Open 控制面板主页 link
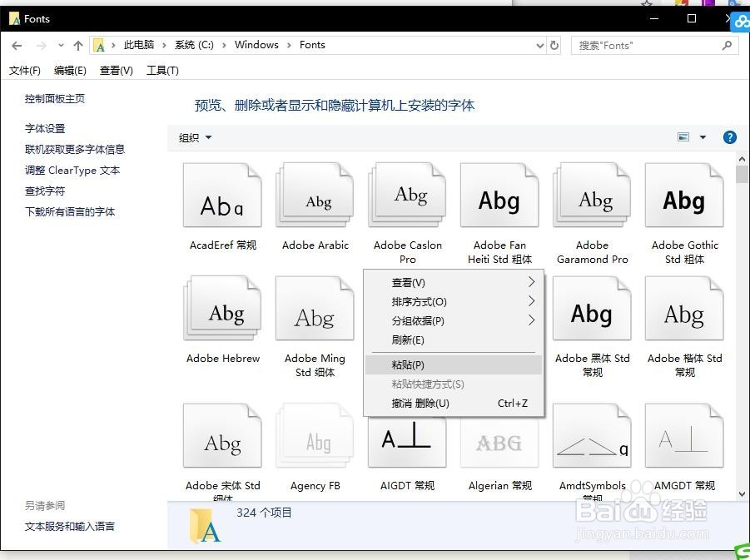 tap(55, 99)
